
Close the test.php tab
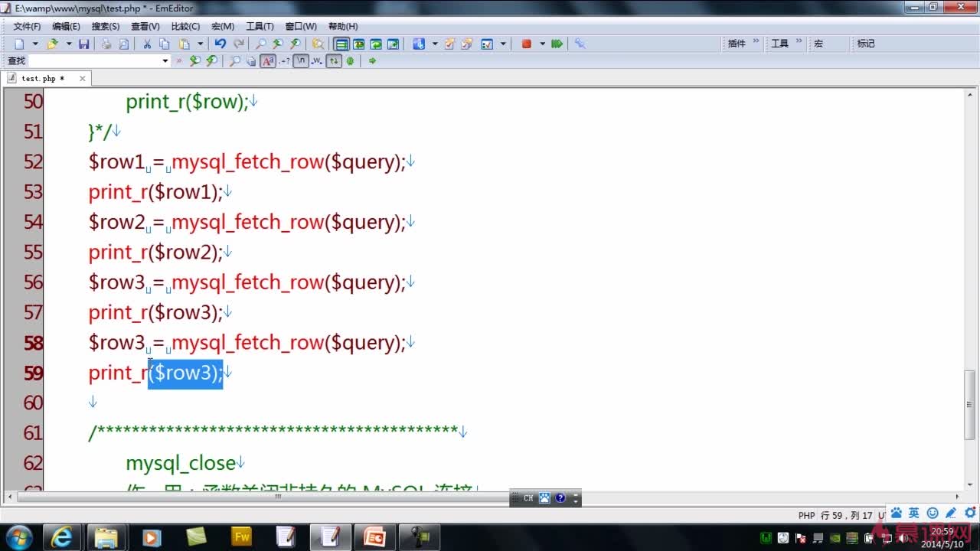(82, 78)
